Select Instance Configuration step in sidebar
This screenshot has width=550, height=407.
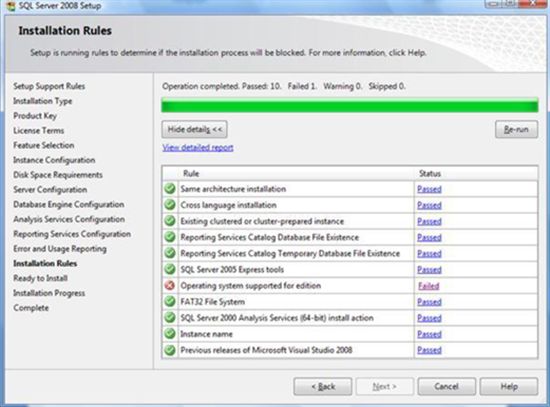[54, 160]
